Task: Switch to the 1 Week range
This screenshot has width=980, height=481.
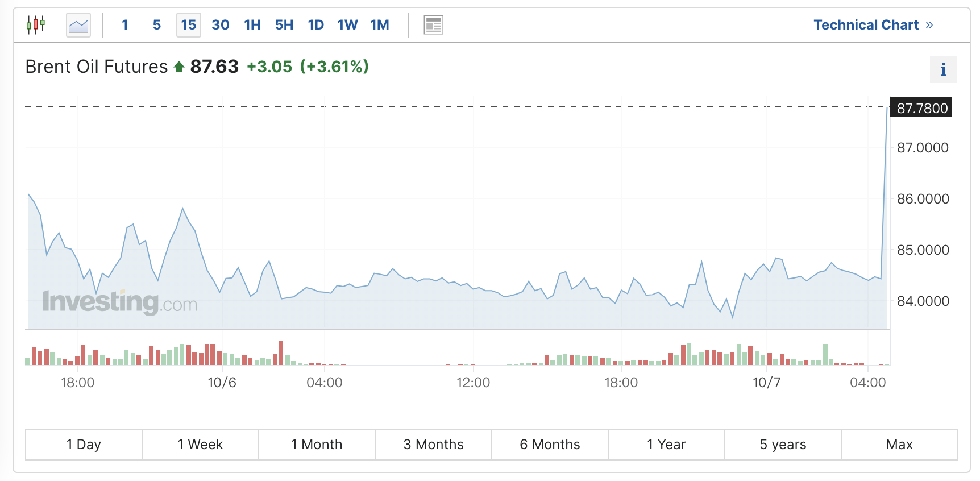Action: pos(200,445)
